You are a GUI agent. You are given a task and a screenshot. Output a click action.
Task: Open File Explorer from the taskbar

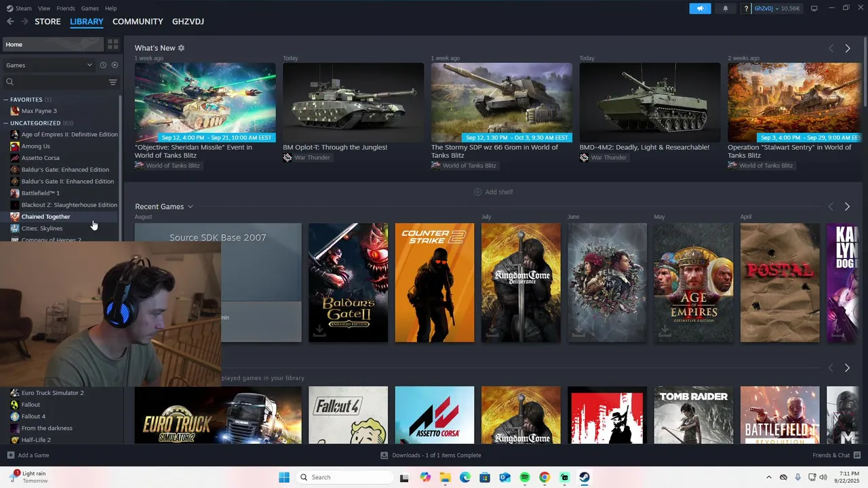coord(445,477)
